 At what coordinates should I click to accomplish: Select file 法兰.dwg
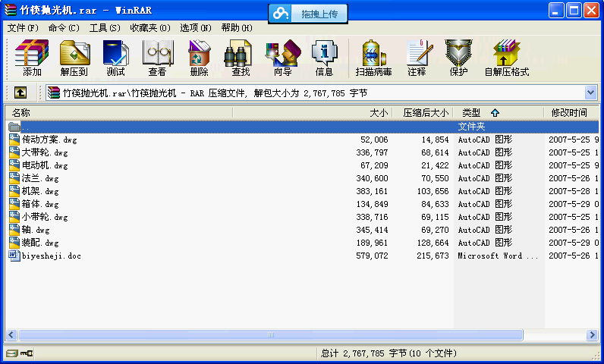[40, 178]
